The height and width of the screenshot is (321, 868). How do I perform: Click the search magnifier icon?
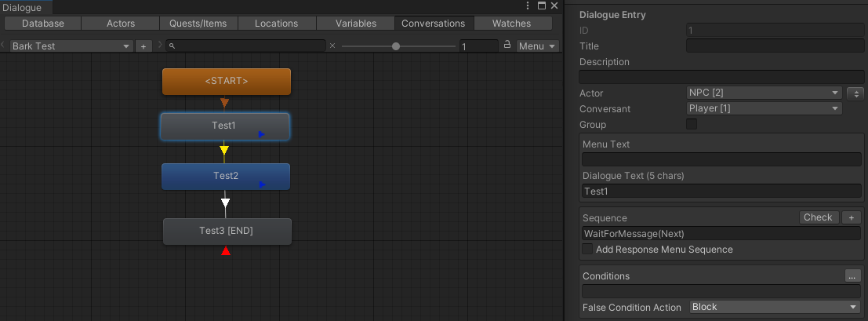click(173, 46)
